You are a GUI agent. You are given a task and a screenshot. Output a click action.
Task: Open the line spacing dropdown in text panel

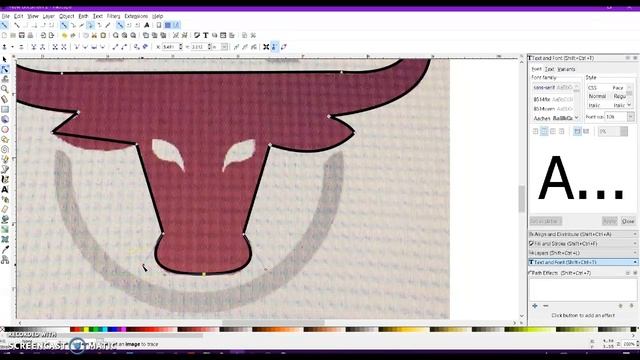click(x=624, y=131)
